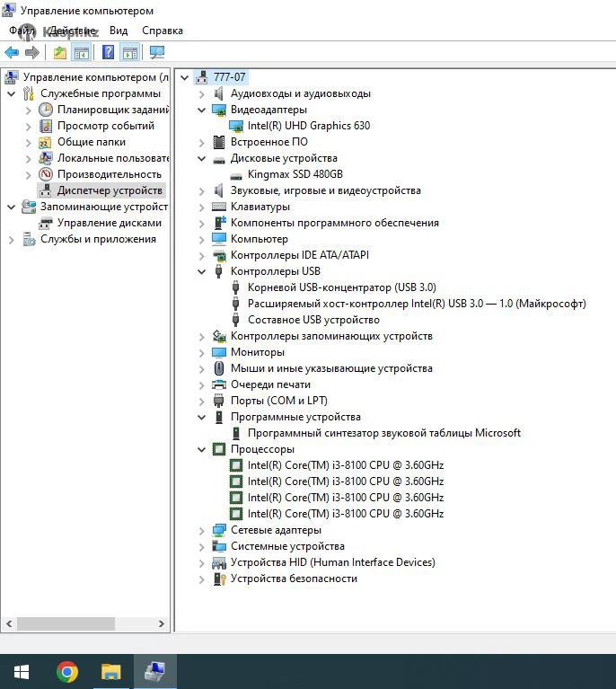Open the Справка menu
The image size is (616, 689).
(x=162, y=31)
